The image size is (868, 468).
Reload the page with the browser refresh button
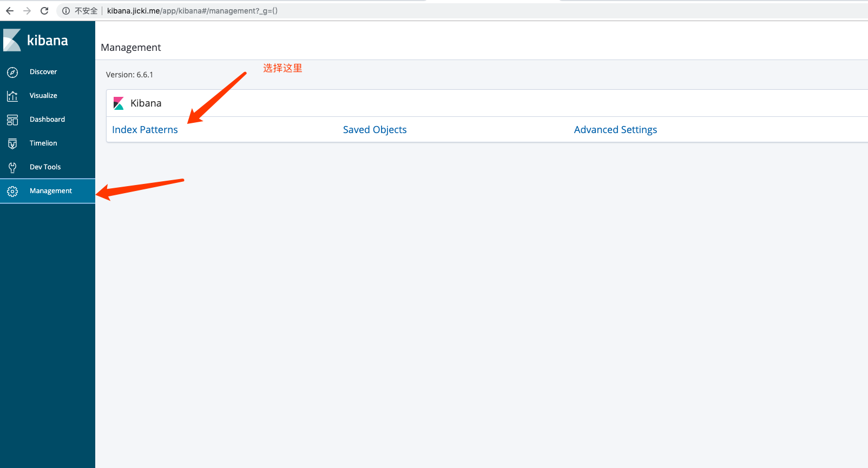coord(44,11)
